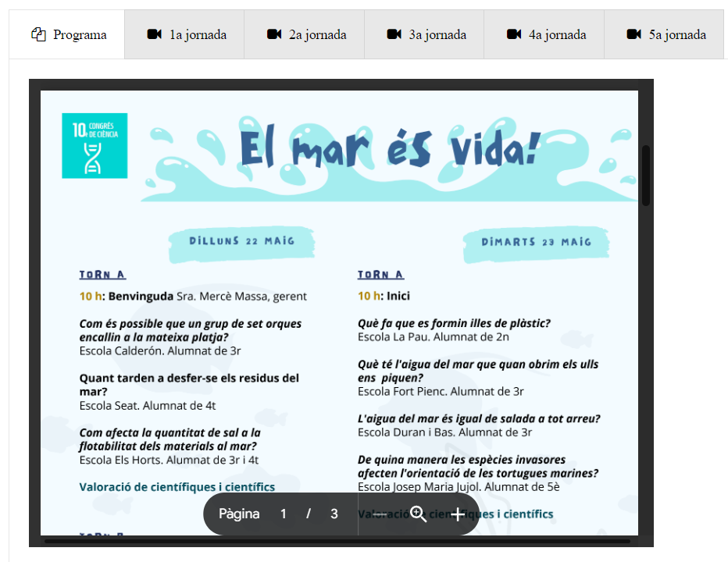Click the magnifier reset zoom icon
The height and width of the screenshot is (562, 728).
419,514
